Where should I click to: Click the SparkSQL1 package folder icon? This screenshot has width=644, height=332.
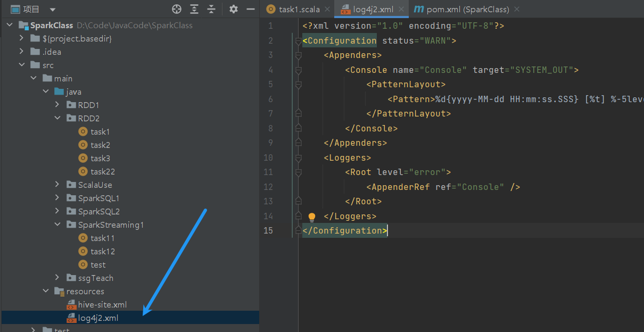pos(71,198)
